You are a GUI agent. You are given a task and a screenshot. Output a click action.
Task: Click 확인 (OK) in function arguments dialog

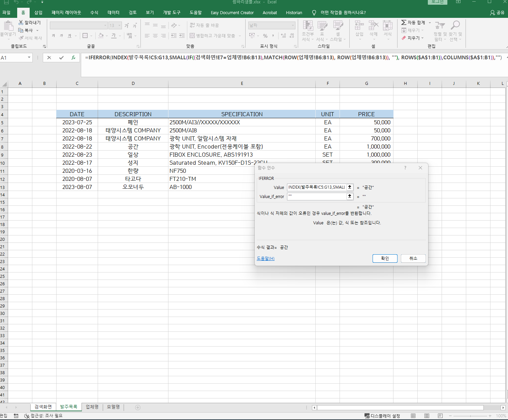pos(385,258)
